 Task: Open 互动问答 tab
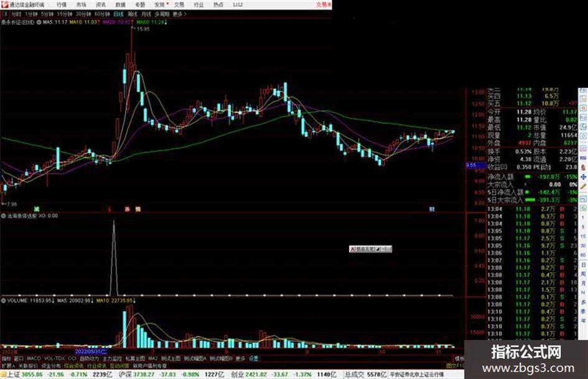coord(119,365)
